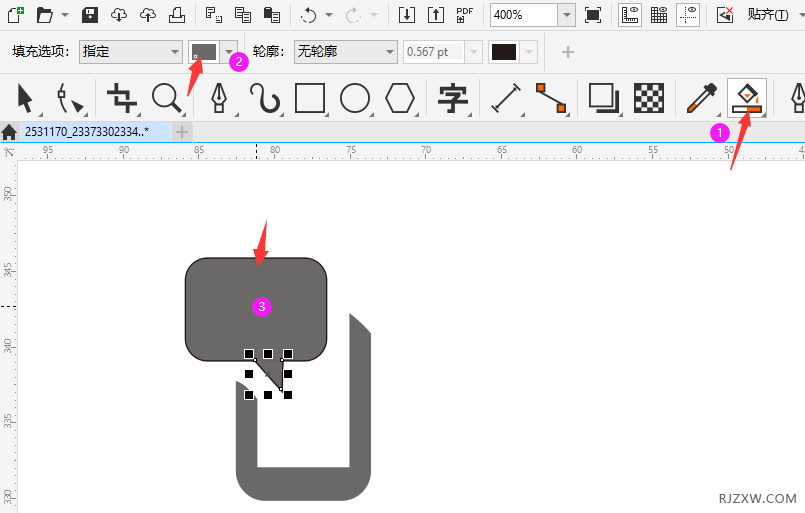Toggle rulers display
Image resolution: width=805 pixels, height=513 pixels.
[x=630, y=15]
